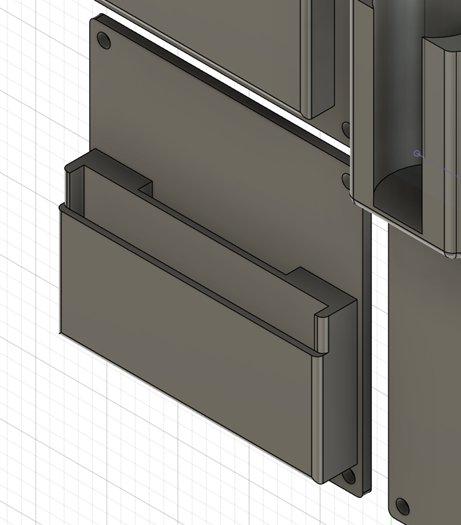This screenshot has width=461, height=525.
Task: Select the bottom-right mounting hole behind the pocket
Action: pyautogui.click(x=349, y=476)
